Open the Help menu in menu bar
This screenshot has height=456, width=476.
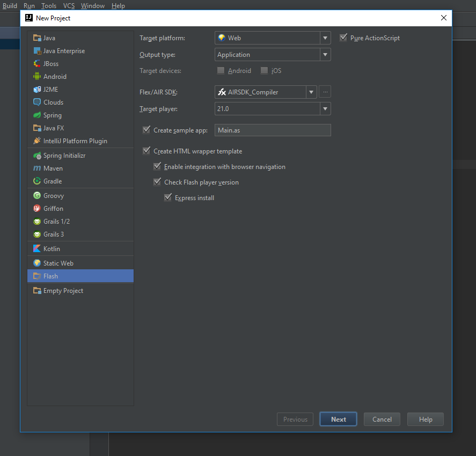tap(118, 6)
